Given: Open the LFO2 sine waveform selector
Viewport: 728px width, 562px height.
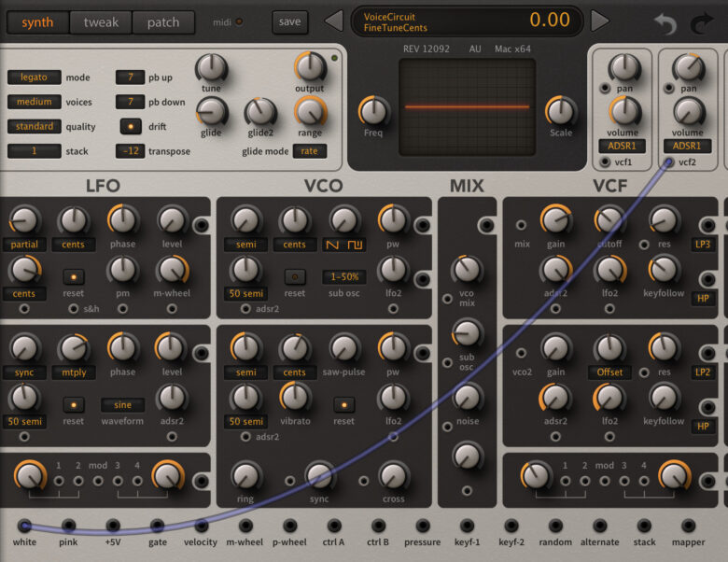Looking at the screenshot, I should (x=122, y=405).
